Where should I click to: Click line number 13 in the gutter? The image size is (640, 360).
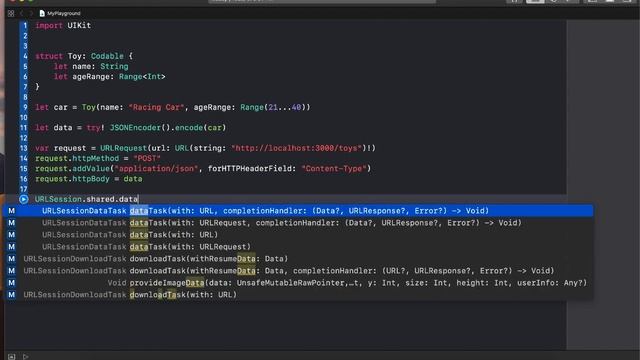(x=24, y=148)
